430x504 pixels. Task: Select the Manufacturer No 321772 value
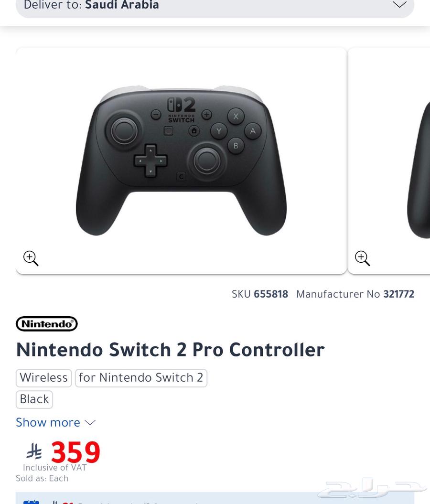(398, 294)
